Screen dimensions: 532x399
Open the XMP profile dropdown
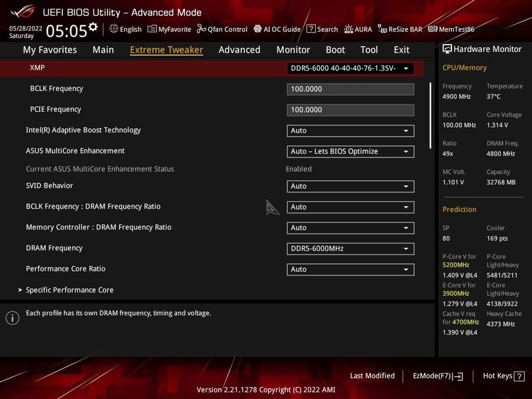350,67
